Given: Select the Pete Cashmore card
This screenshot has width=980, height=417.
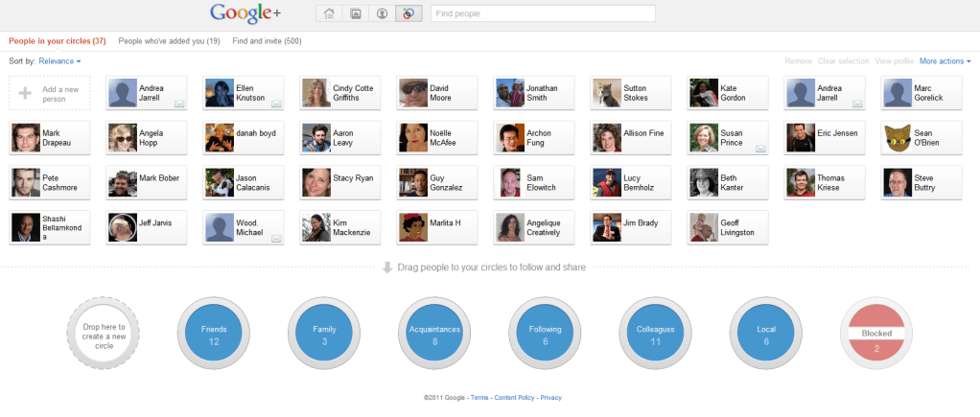Looking at the screenshot, I should pyautogui.click(x=49, y=182).
